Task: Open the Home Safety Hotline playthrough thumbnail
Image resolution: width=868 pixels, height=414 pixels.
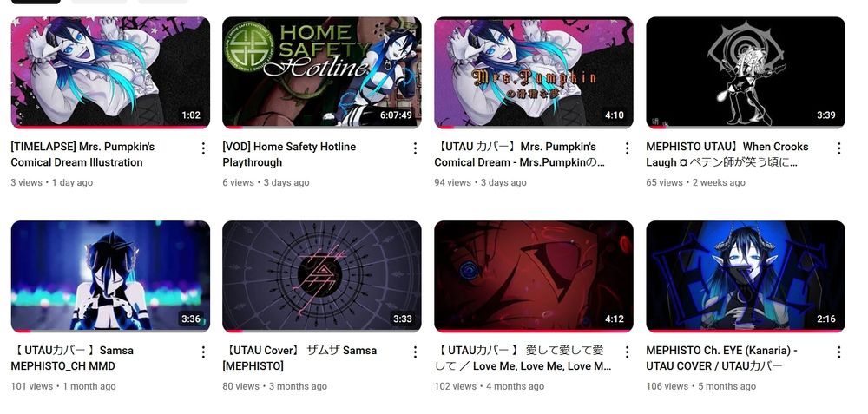Action: [322, 73]
